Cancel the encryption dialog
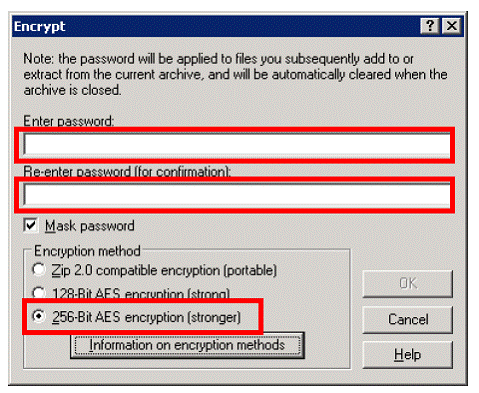 coord(407,319)
